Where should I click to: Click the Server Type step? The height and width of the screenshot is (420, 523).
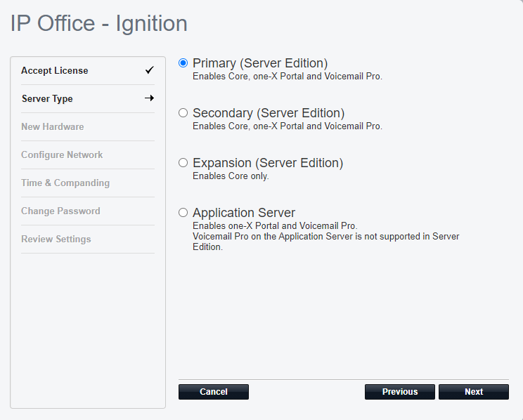pyautogui.click(x=88, y=98)
